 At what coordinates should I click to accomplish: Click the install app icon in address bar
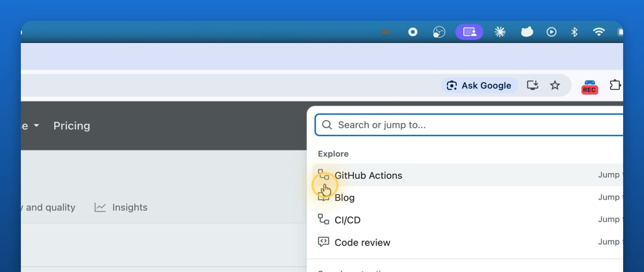click(x=533, y=85)
